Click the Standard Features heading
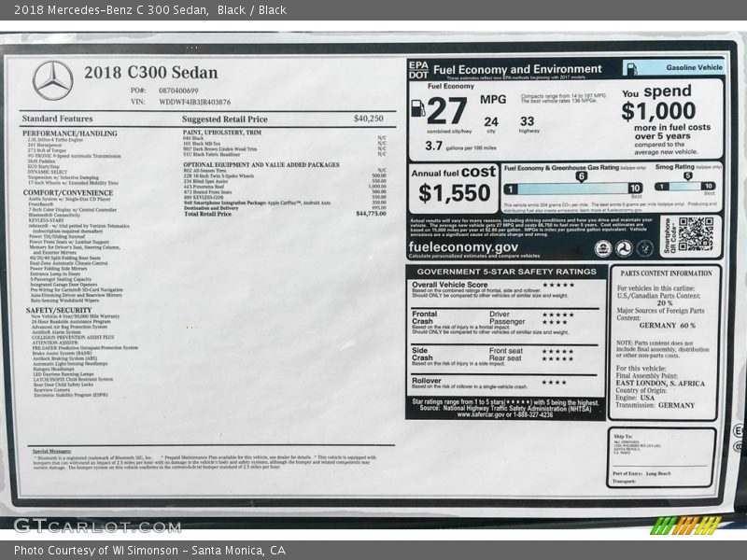The image size is (747, 560). point(57,119)
